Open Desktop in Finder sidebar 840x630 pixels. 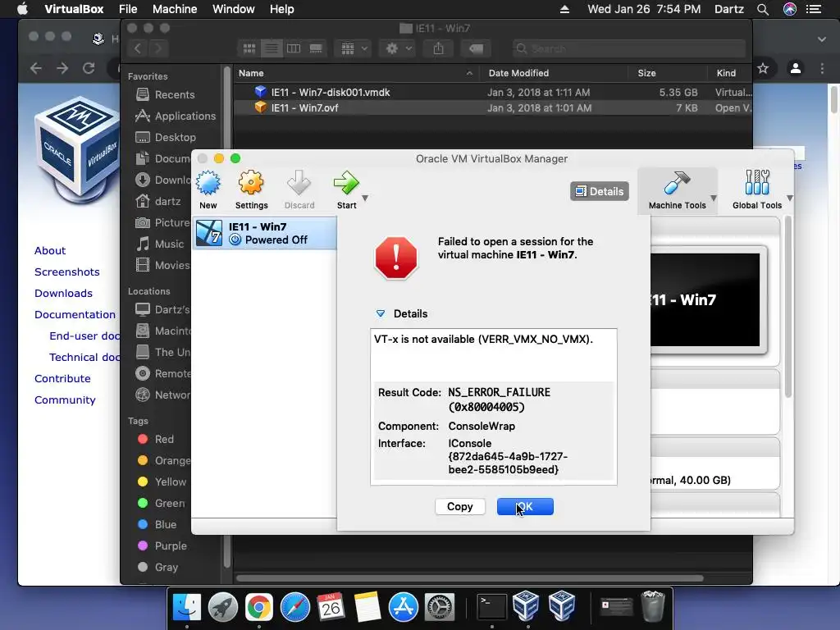174,138
